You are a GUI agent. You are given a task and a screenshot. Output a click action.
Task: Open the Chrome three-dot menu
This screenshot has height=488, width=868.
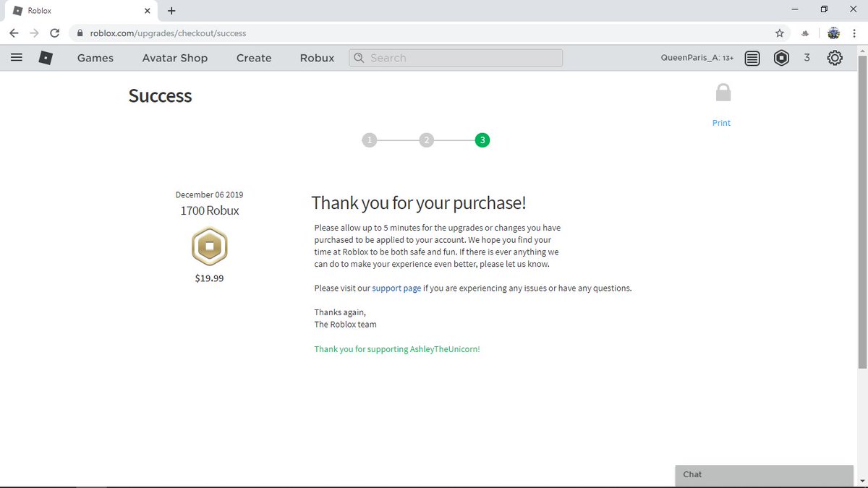point(854,33)
